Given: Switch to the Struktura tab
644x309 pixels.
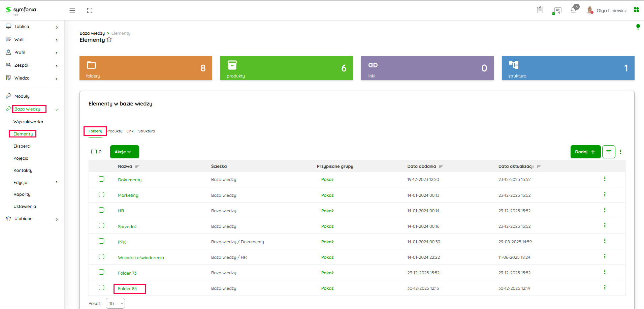Looking at the screenshot, I should click(147, 131).
